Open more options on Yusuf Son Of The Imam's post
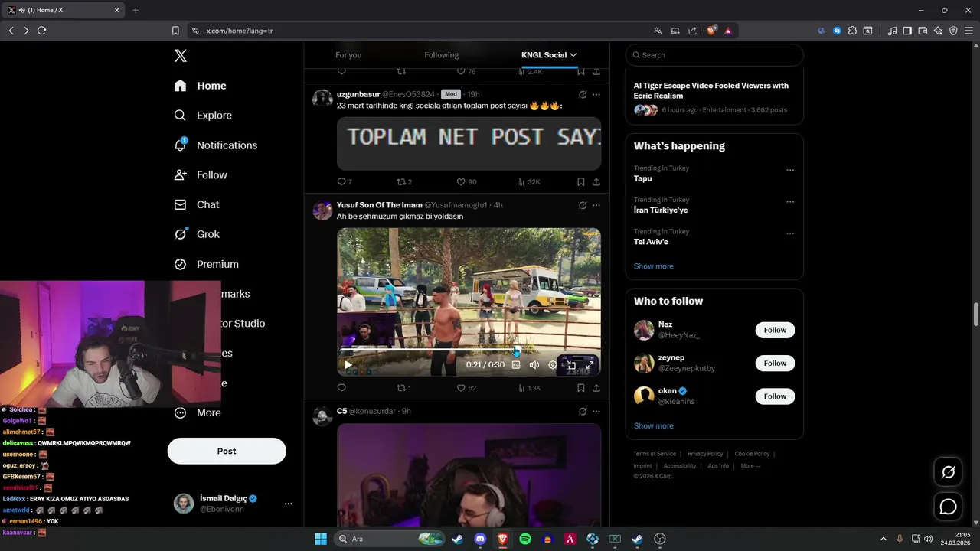The width and height of the screenshot is (980, 551). pos(596,205)
